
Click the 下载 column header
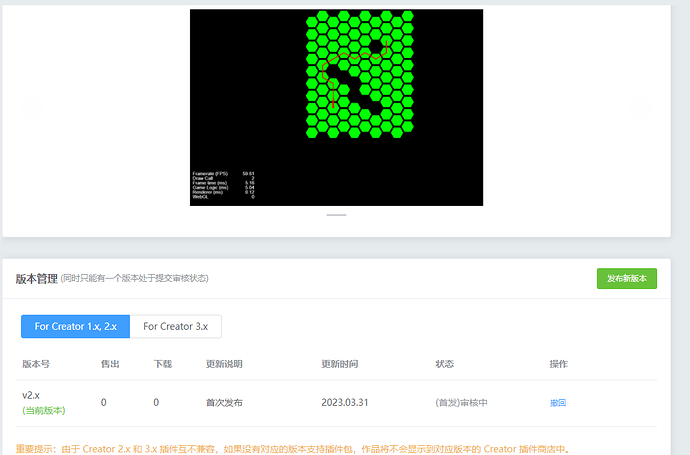163,364
